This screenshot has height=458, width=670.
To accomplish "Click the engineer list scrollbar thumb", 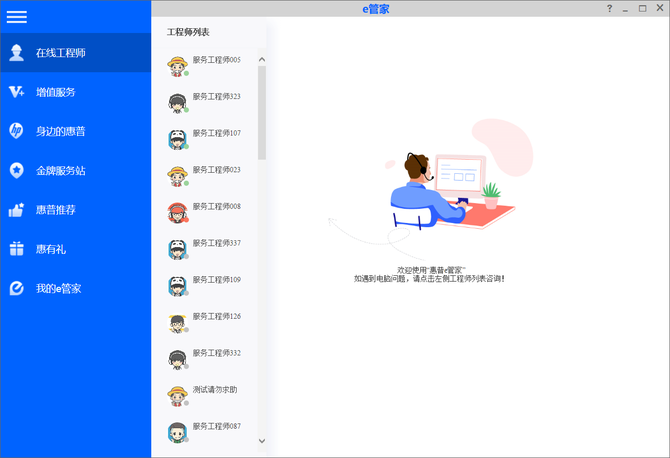I will coord(262,112).
